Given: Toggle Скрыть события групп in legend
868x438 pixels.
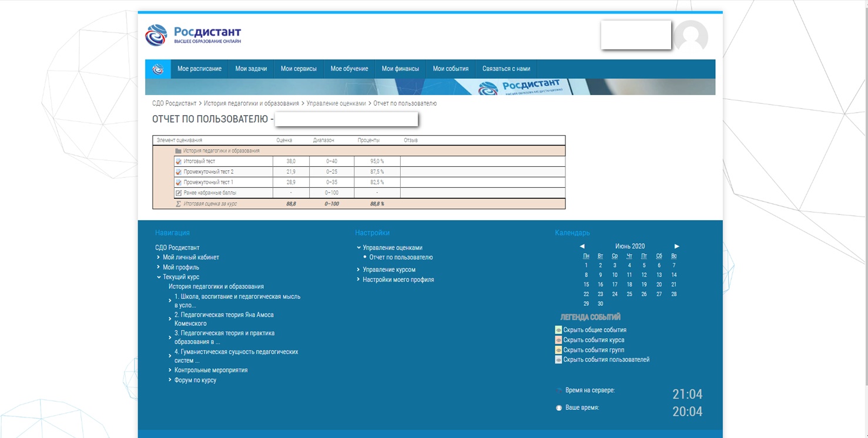Looking at the screenshot, I should pyautogui.click(x=594, y=350).
